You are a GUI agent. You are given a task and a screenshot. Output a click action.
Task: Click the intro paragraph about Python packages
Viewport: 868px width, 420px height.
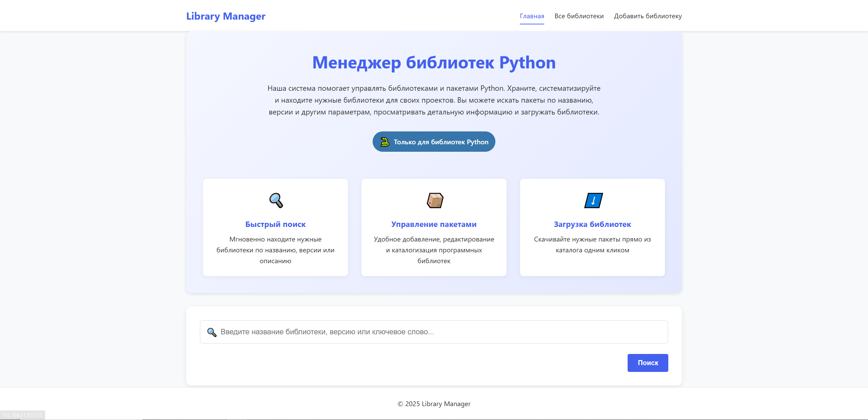[434, 100]
